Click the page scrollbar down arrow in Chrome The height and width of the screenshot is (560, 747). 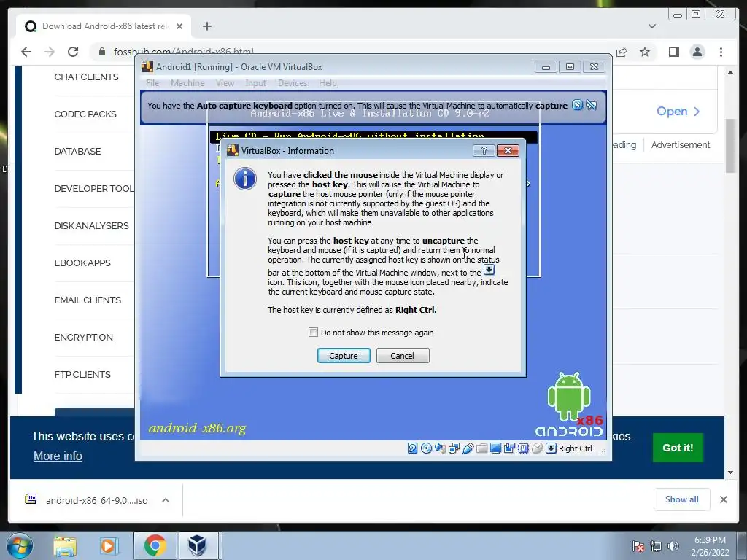coord(730,472)
